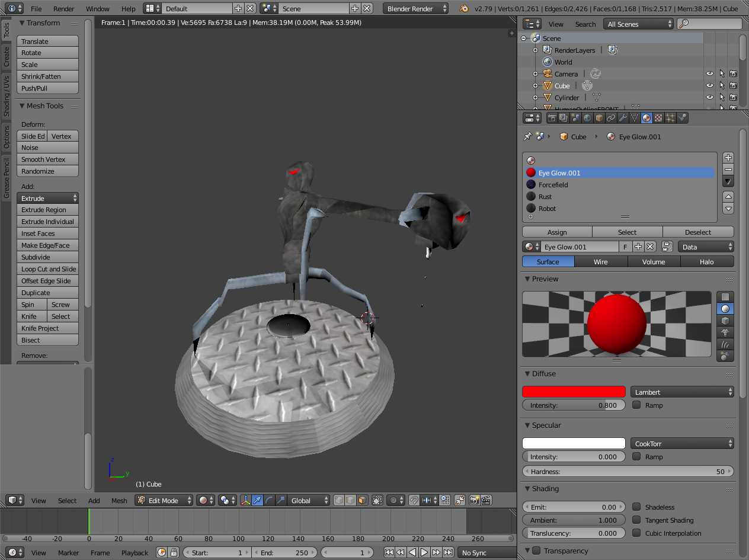The height and width of the screenshot is (560, 749).
Task: Open the Shading / UVs tool shelf tab
Action: pos(7,95)
